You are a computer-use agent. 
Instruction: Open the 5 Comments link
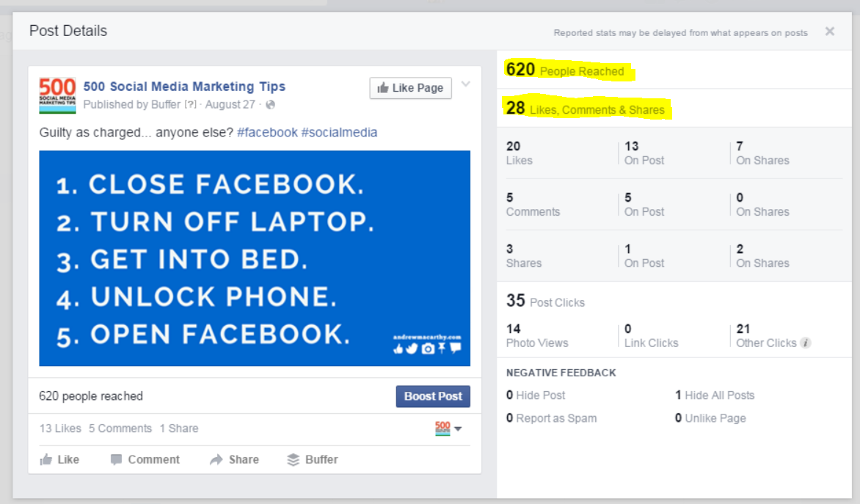(x=120, y=428)
